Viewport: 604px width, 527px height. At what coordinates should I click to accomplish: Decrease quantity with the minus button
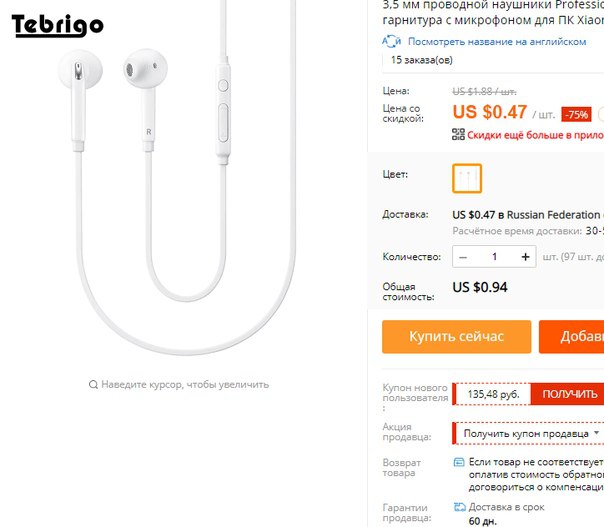tap(463, 257)
